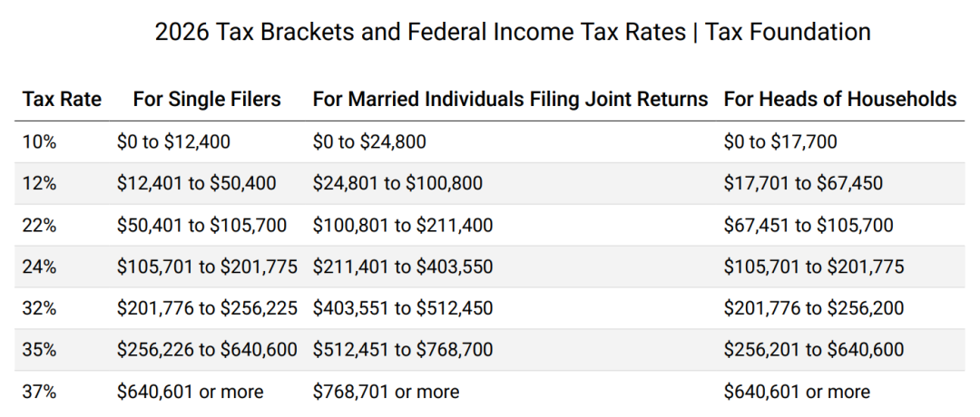The height and width of the screenshot is (417, 980).
Task: Click the $17,701 to $67,450 cell
Action: (x=803, y=183)
